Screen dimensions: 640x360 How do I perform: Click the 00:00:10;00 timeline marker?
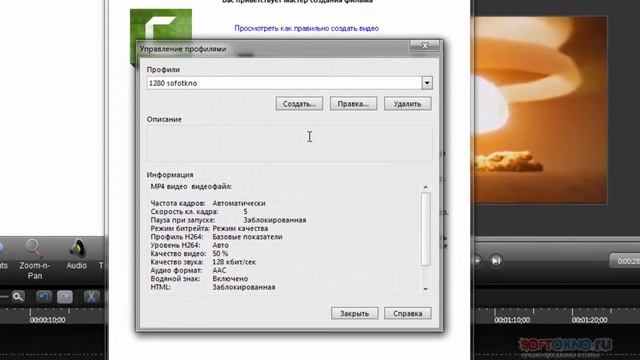coord(47,320)
